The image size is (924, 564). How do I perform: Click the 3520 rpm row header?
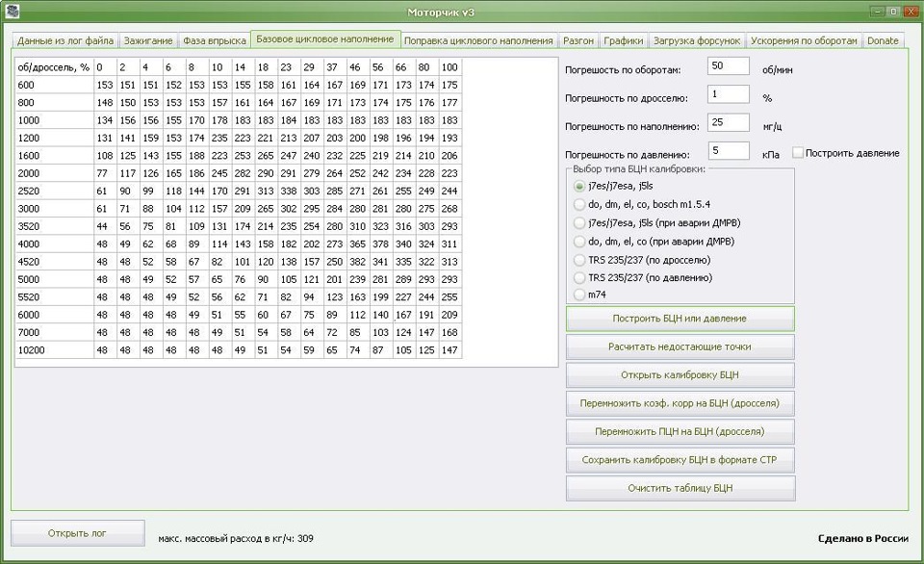[x=54, y=226]
